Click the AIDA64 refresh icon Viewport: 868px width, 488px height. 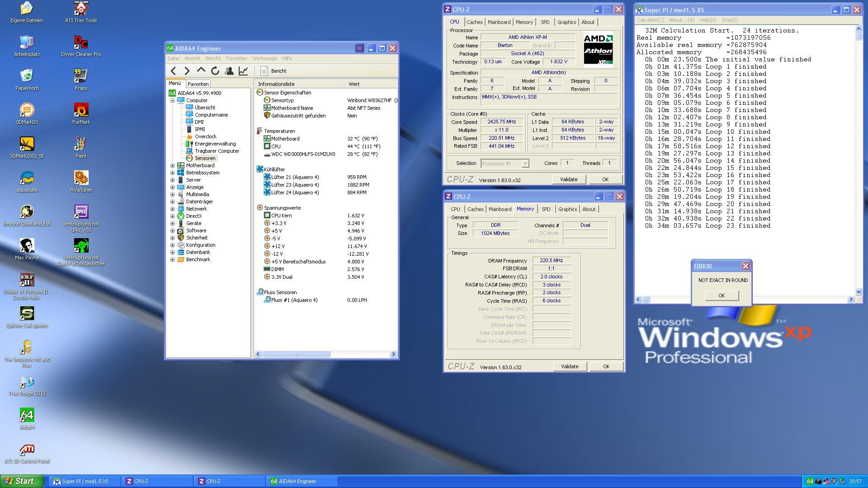pyautogui.click(x=215, y=71)
